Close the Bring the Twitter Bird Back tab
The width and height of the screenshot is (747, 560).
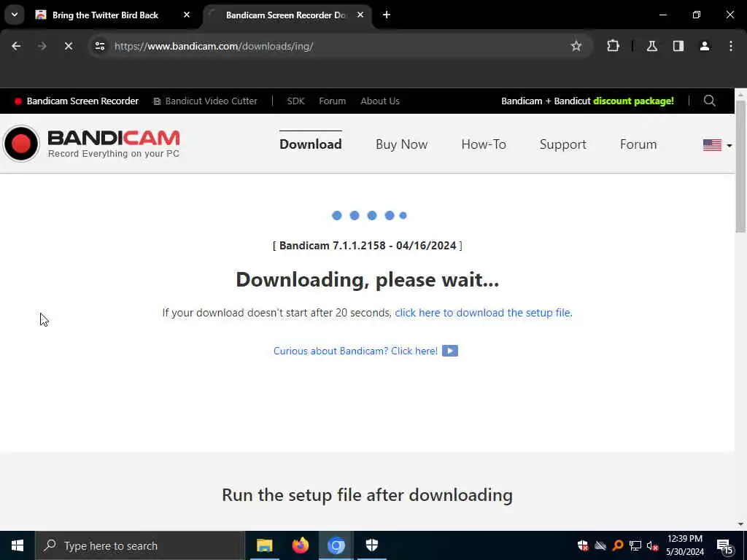tap(187, 15)
